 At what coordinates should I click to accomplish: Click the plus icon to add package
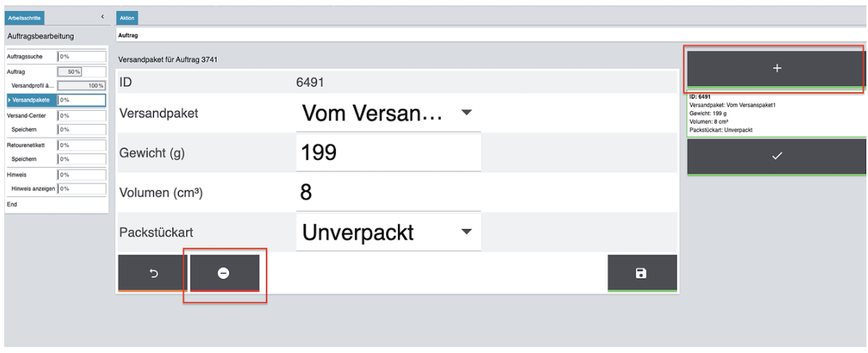pyautogui.click(x=775, y=68)
